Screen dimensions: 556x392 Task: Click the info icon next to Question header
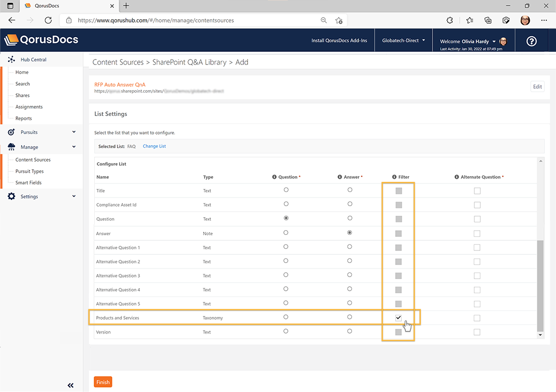pos(274,177)
